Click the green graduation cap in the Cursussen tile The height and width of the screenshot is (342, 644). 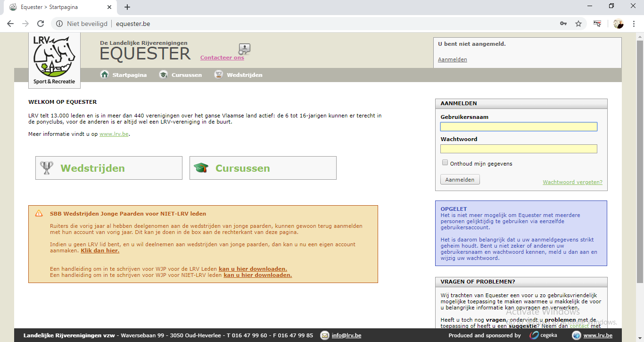(x=201, y=168)
